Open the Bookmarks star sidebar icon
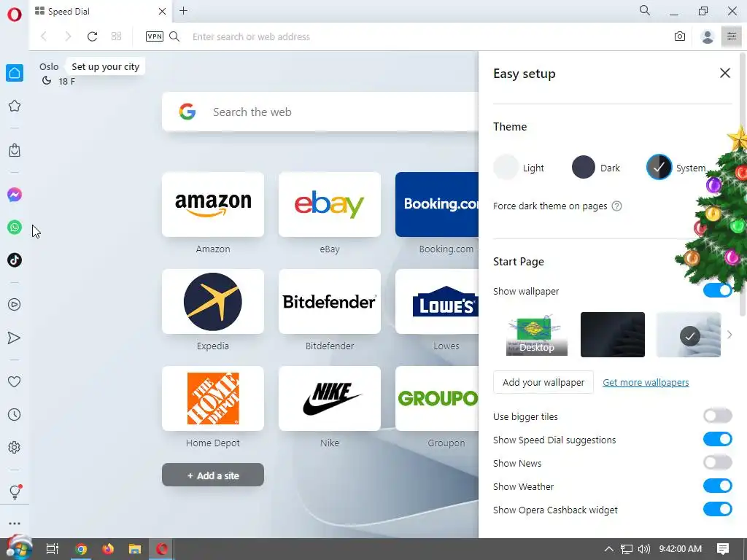 [15, 106]
